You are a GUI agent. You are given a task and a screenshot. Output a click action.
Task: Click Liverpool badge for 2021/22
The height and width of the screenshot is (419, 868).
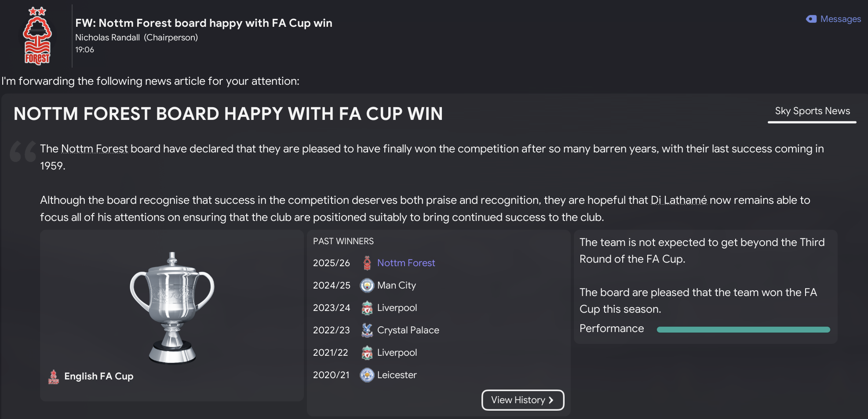(367, 353)
